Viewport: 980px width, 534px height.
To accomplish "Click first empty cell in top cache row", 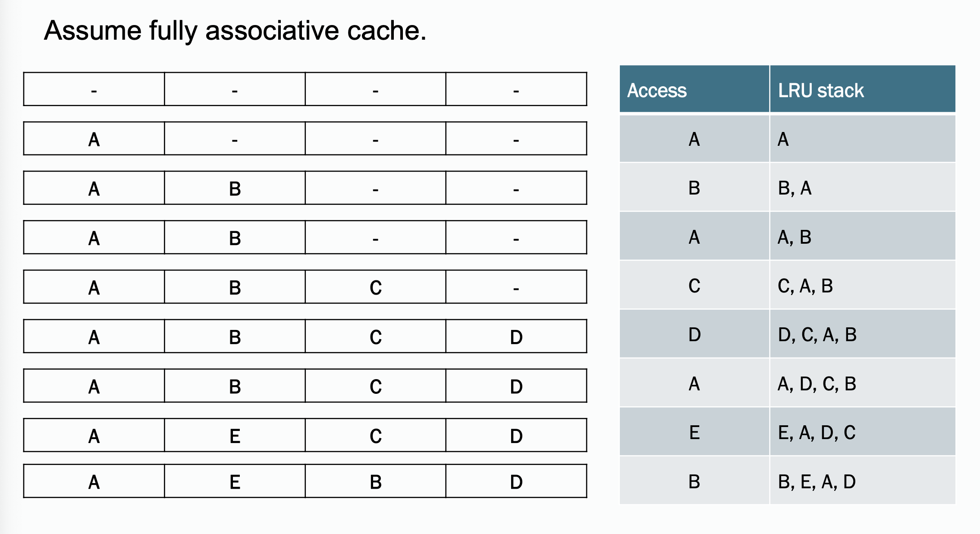I will point(94,89).
